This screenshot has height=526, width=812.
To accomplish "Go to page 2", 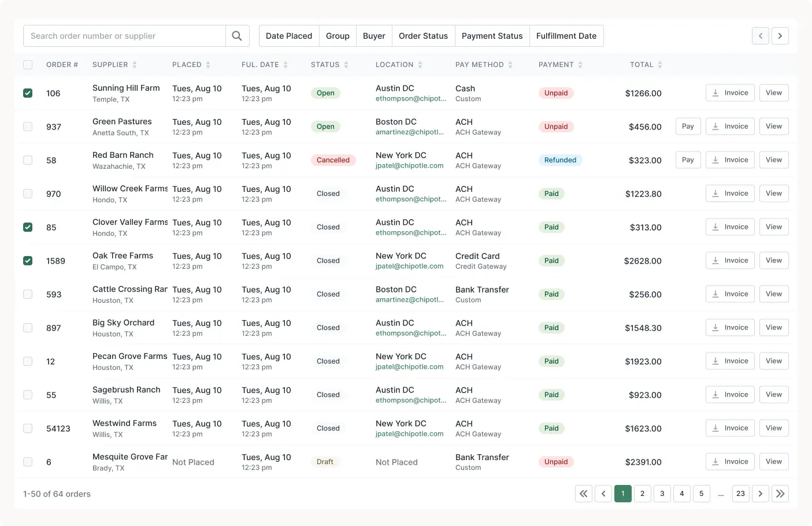I will click(x=643, y=494).
